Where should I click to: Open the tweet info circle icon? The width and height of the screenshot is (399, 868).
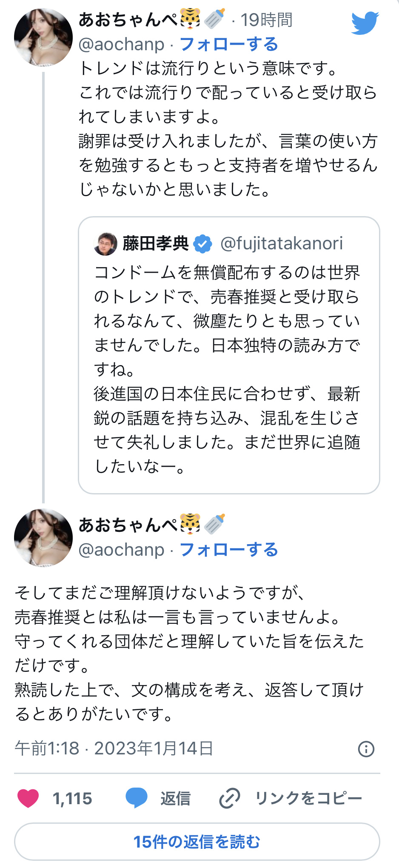point(366,748)
